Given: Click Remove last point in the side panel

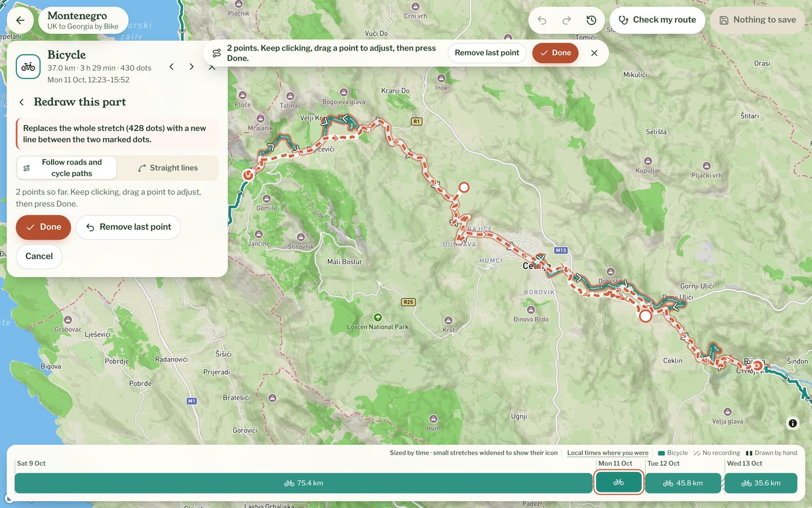Looking at the screenshot, I should 128,227.
